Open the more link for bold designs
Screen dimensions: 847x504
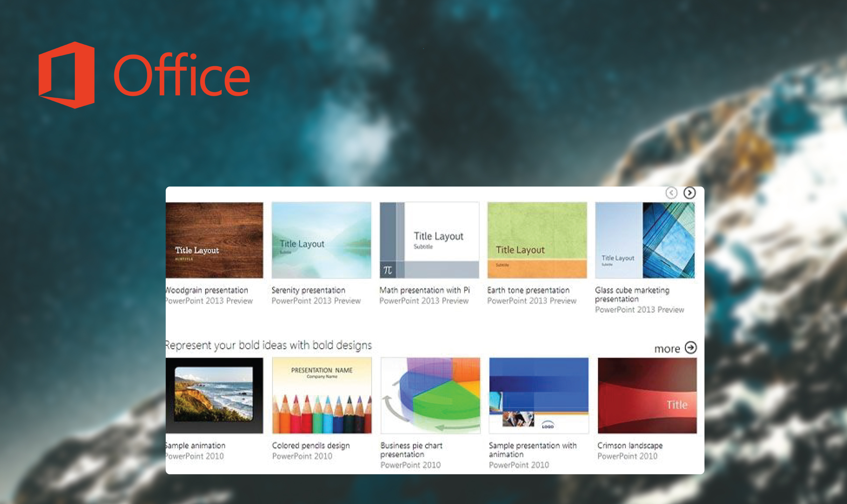click(667, 349)
